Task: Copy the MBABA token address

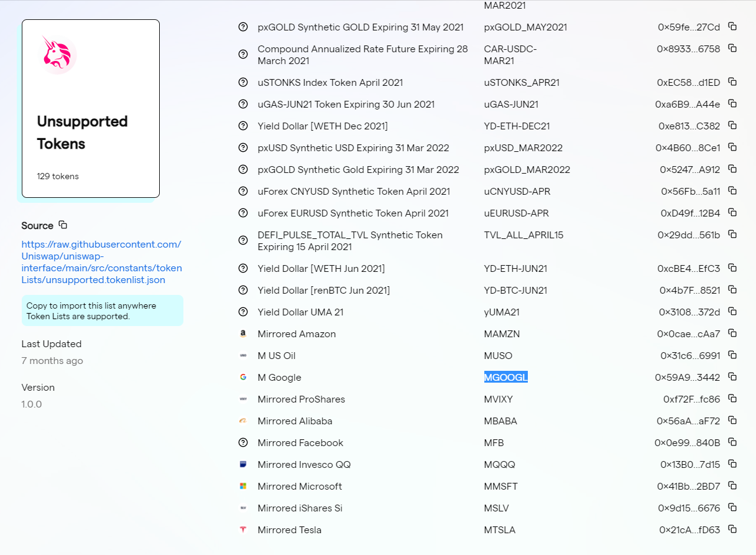Action: (732, 420)
